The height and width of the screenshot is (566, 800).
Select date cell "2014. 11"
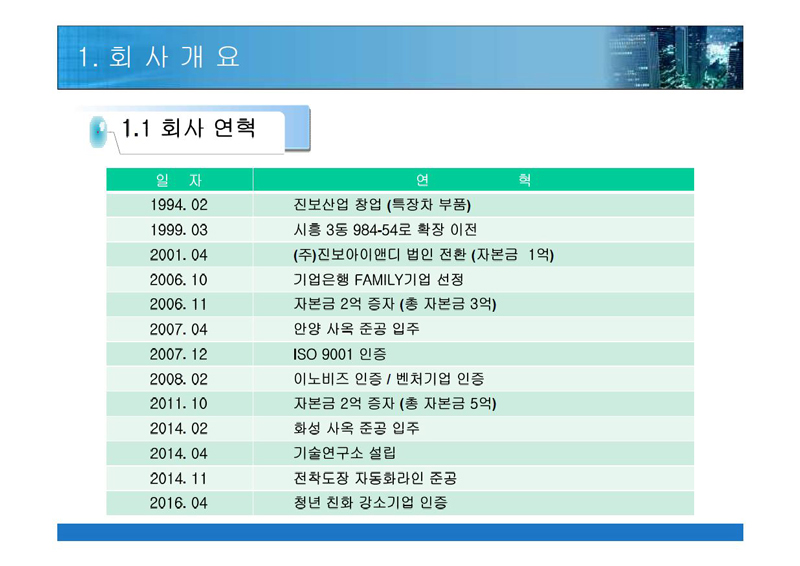tap(179, 479)
